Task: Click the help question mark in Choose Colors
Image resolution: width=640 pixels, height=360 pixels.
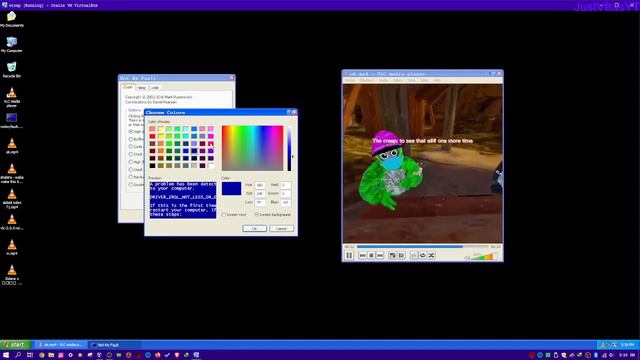Action: coord(289,112)
